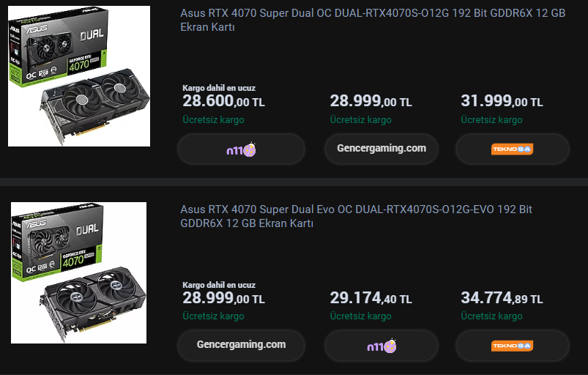Open n11 store logo for the Dual OC card
This screenshot has height=375, width=588.
click(241, 149)
